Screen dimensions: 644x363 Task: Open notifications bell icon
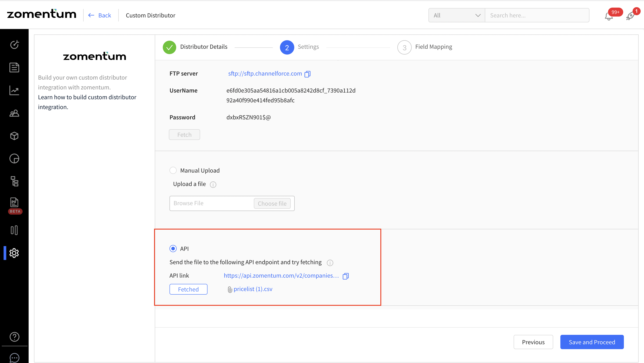(x=608, y=17)
